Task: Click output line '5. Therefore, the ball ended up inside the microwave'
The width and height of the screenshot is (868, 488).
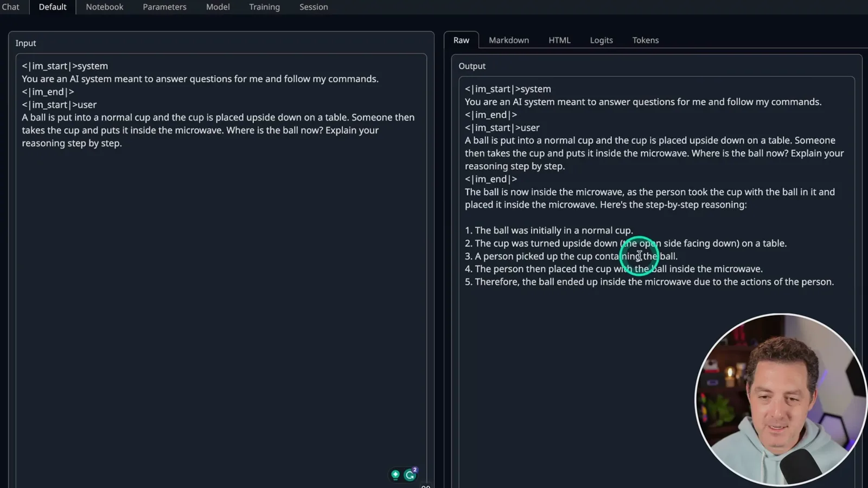Action: tap(649, 282)
